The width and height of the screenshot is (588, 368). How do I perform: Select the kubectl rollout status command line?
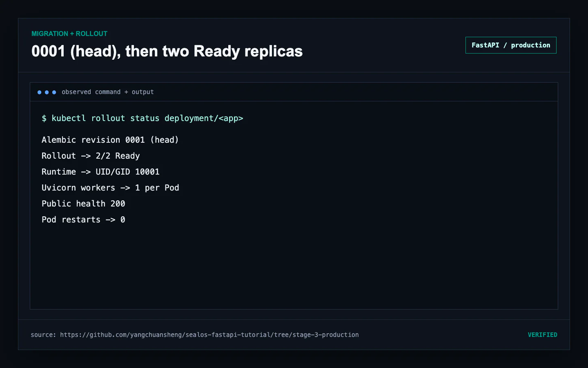[x=143, y=119]
